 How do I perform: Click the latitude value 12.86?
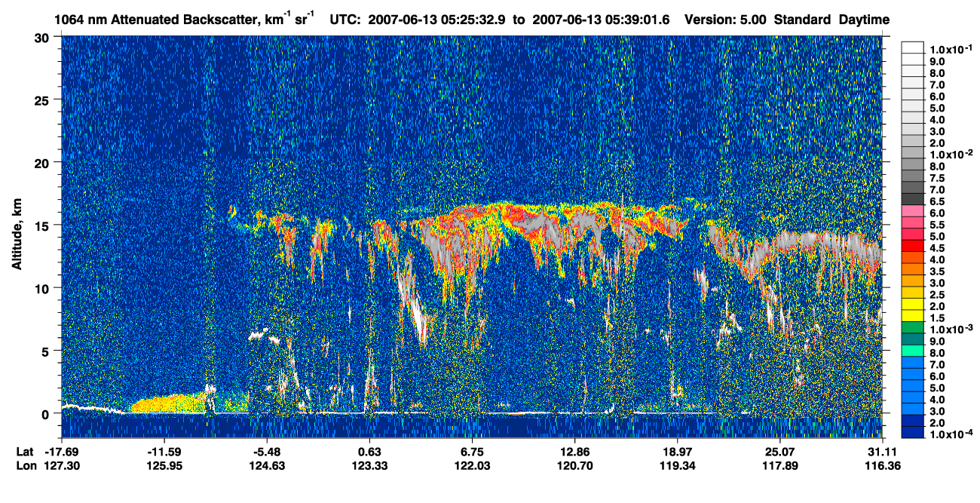pos(574,451)
